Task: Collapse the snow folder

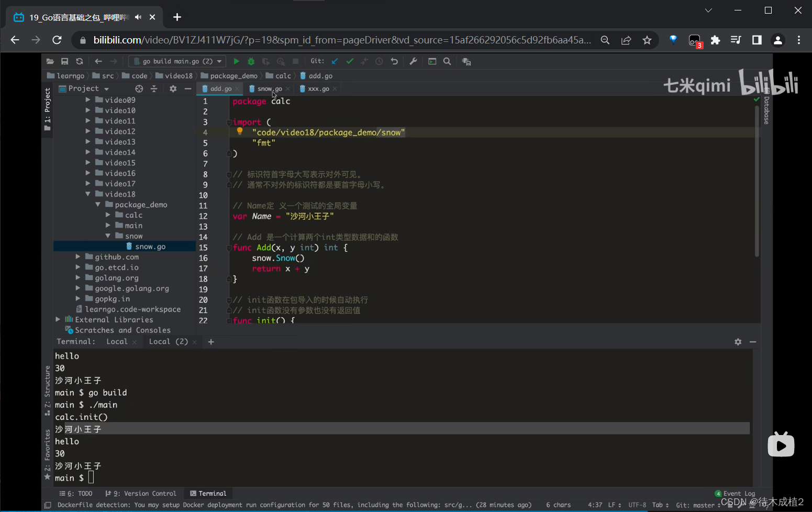Action: (108, 236)
